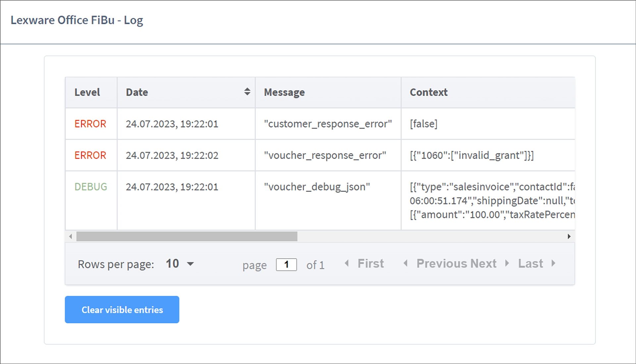Select the "customer_response_error" message cell
Screen dimensions: 636x364
(328, 124)
